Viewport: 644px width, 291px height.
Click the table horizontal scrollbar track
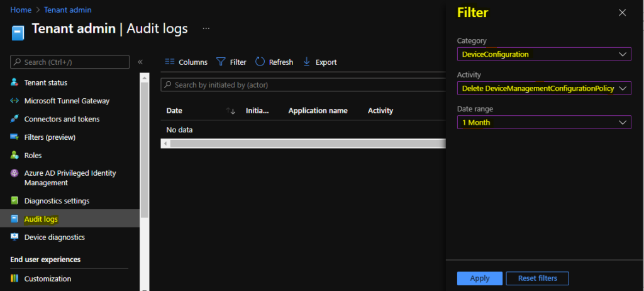point(308,144)
